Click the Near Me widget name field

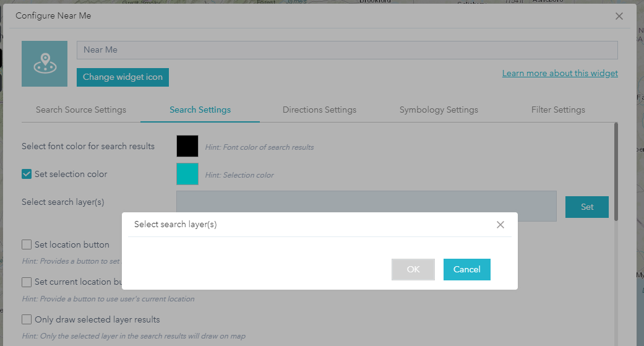coord(347,50)
